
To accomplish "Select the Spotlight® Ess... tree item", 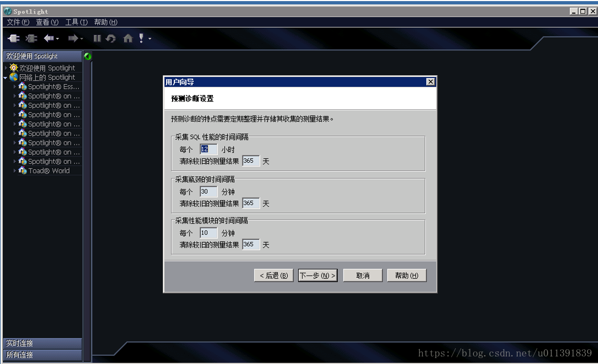I will click(54, 86).
